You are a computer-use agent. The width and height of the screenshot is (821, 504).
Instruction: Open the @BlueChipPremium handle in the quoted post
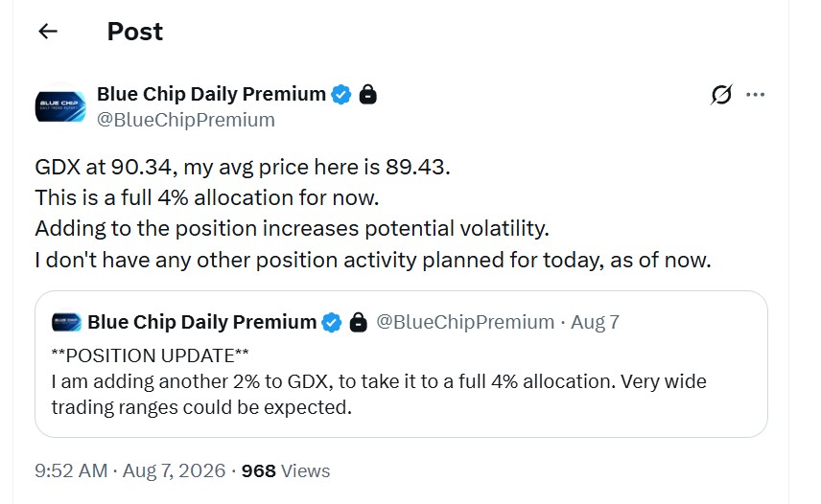[465, 322]
